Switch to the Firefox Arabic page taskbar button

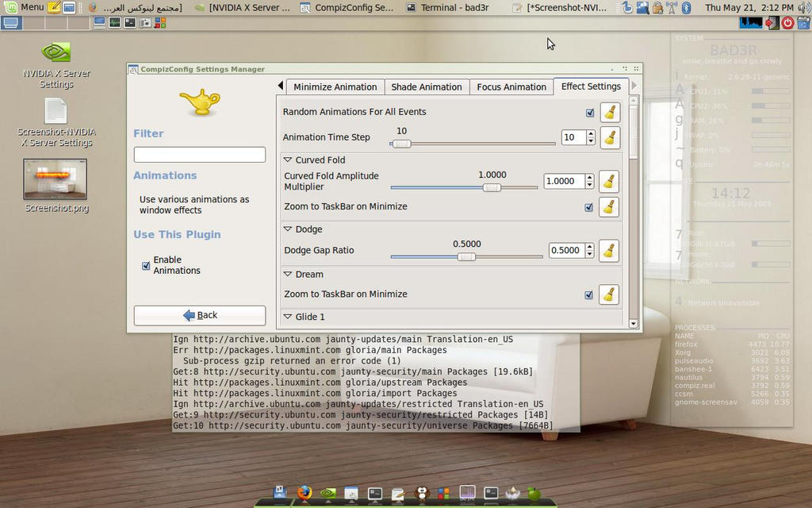point(136,8)
